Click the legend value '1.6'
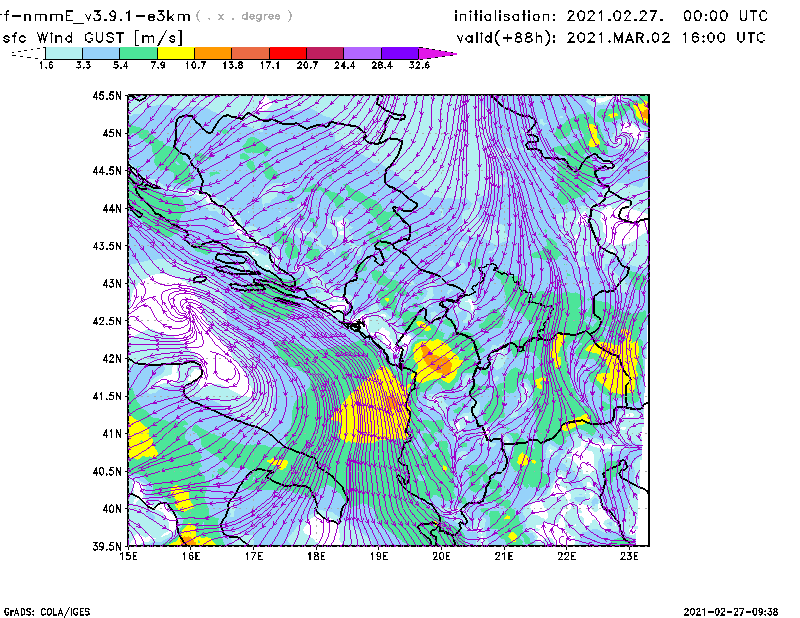This screenshot has height=618, width=800. coord(46,65)
